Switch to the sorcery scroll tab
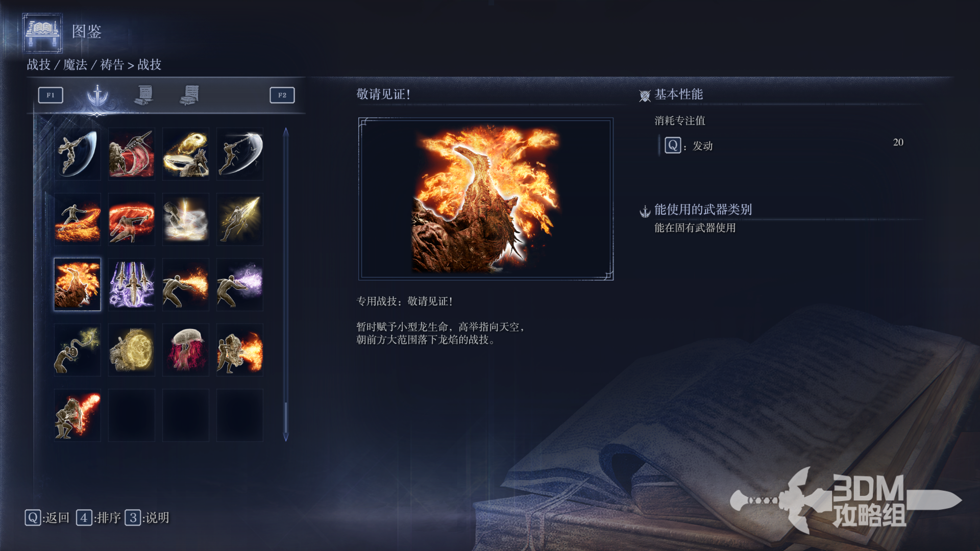This screenshot has width=980, height=551. pyautogui.click(x=144, y=95)
